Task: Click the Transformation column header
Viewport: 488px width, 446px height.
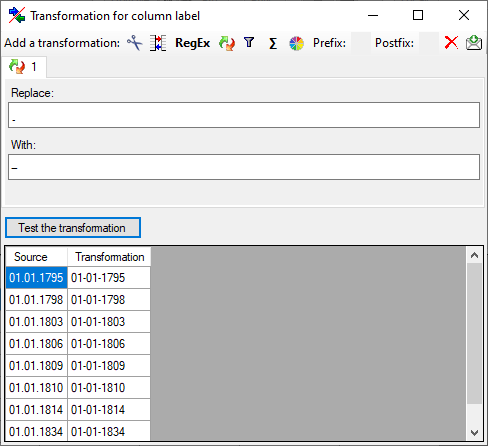Action: (x=109, y=257)
